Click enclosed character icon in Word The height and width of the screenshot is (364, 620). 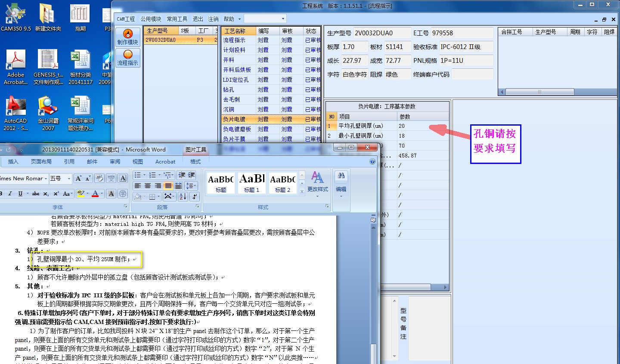[x=123, y=194]
